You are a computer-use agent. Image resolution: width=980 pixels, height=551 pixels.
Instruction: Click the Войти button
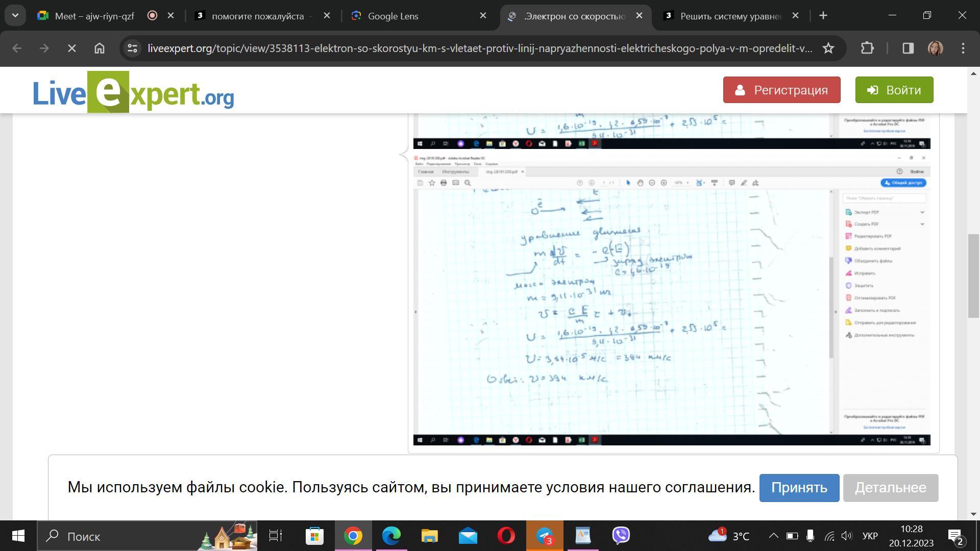[x=894, y=90]
